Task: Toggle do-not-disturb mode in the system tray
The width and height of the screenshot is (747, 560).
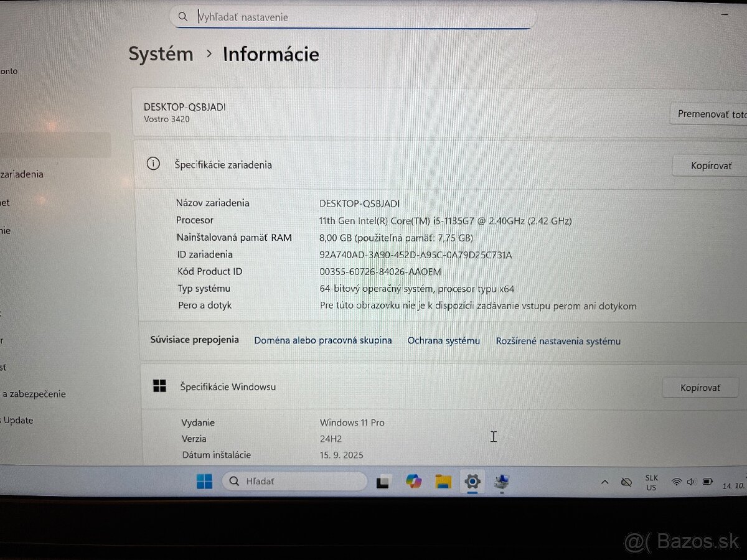Action: pos(627,482)
